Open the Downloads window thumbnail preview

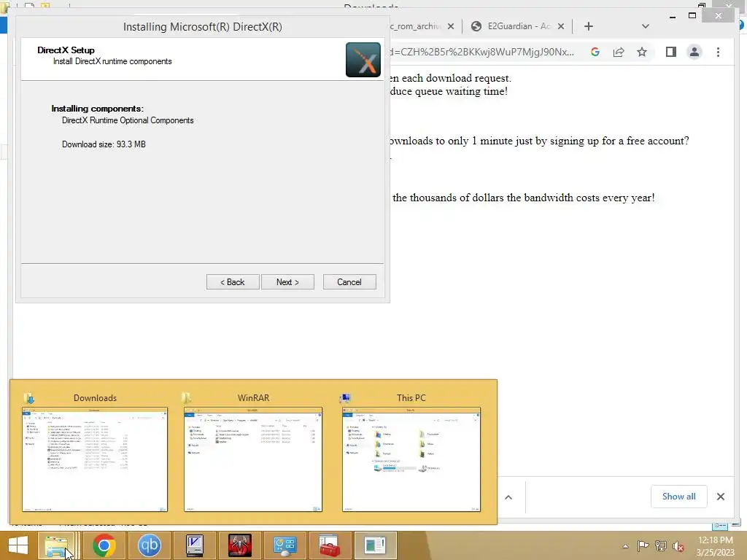[x=95, y=459]
